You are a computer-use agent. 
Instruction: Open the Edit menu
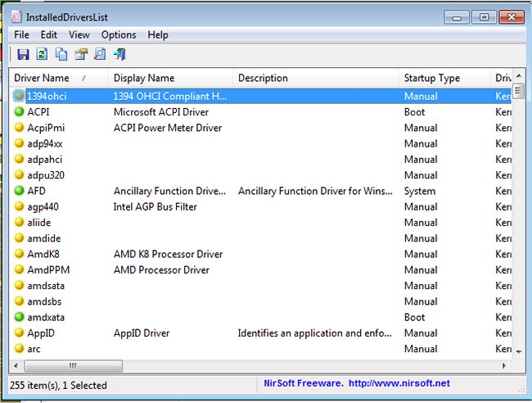[49, 35]
